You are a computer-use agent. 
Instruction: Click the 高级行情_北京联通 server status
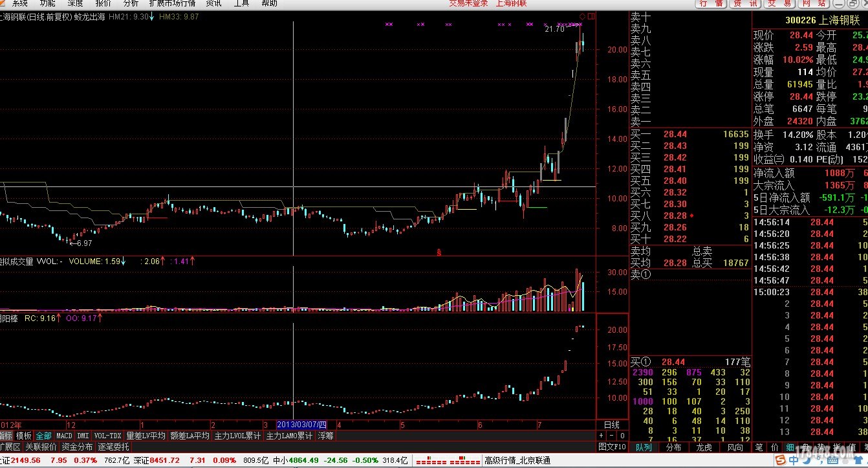point(517,460)
